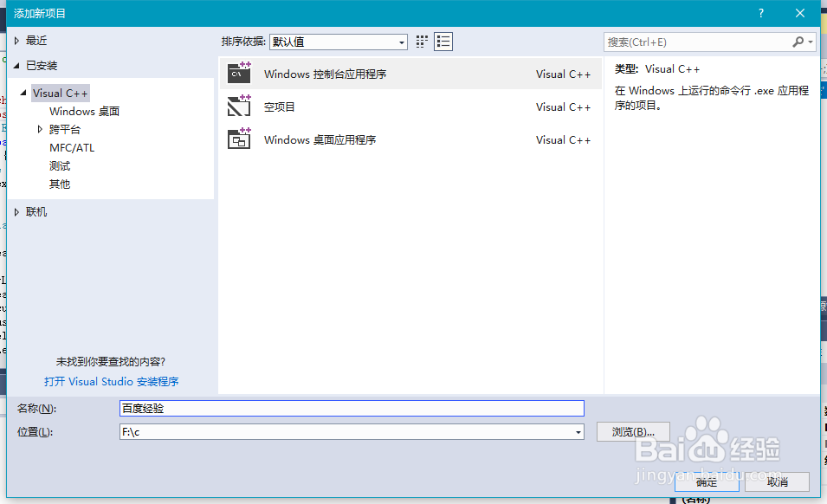Image resolution: width=827 pixels, height=504 pixels.
Task: Select Visual C++ in the tree
Action: [60, 94]
